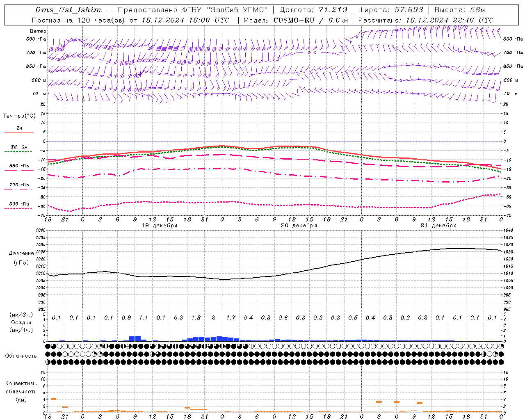Click the precipitation value 0.6
This screenshot has height=420, width=525.
click(283, 317)
